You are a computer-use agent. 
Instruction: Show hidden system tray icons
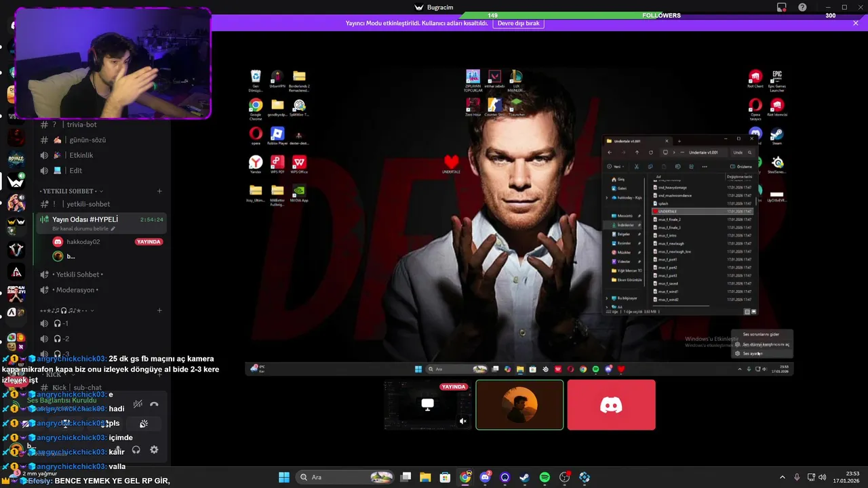[x=782, y=477]
